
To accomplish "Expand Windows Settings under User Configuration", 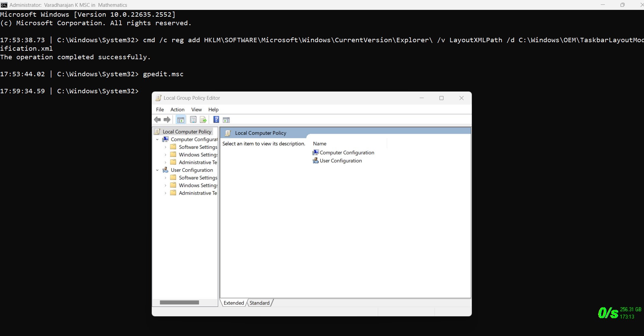I will click(x=165, y=186).
